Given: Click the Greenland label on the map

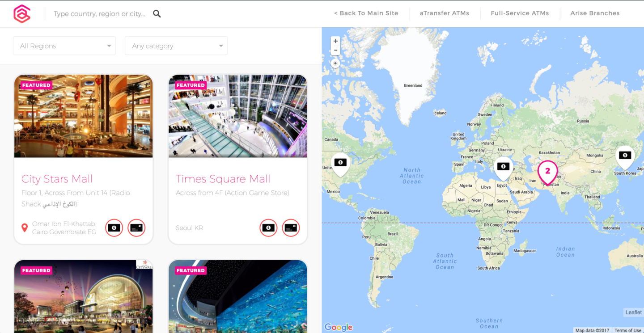Looking at the screenshot, I should [x=413, y=85].
